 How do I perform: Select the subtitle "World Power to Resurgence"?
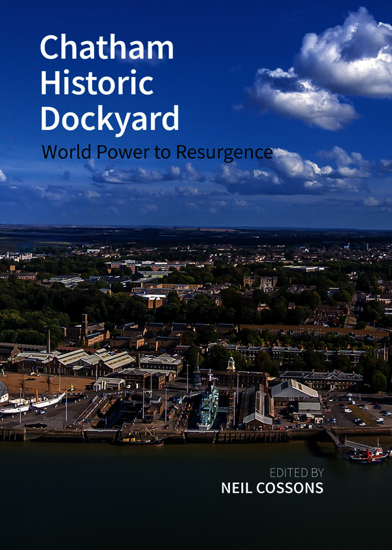157,152
